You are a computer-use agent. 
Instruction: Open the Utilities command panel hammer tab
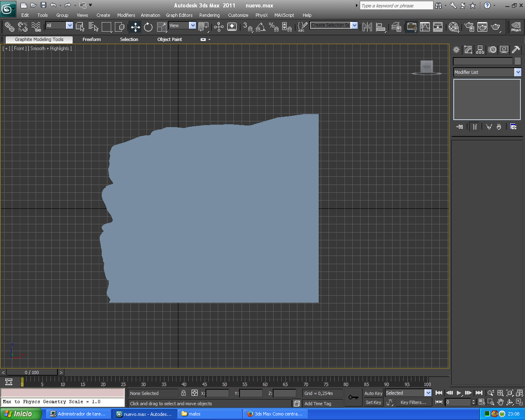tap(516, 50)
